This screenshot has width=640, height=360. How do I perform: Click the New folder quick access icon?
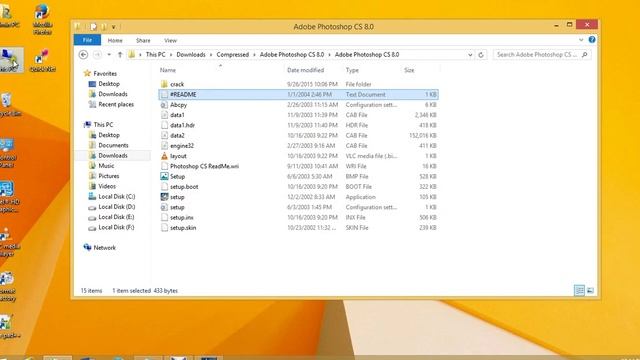[104, 27]
